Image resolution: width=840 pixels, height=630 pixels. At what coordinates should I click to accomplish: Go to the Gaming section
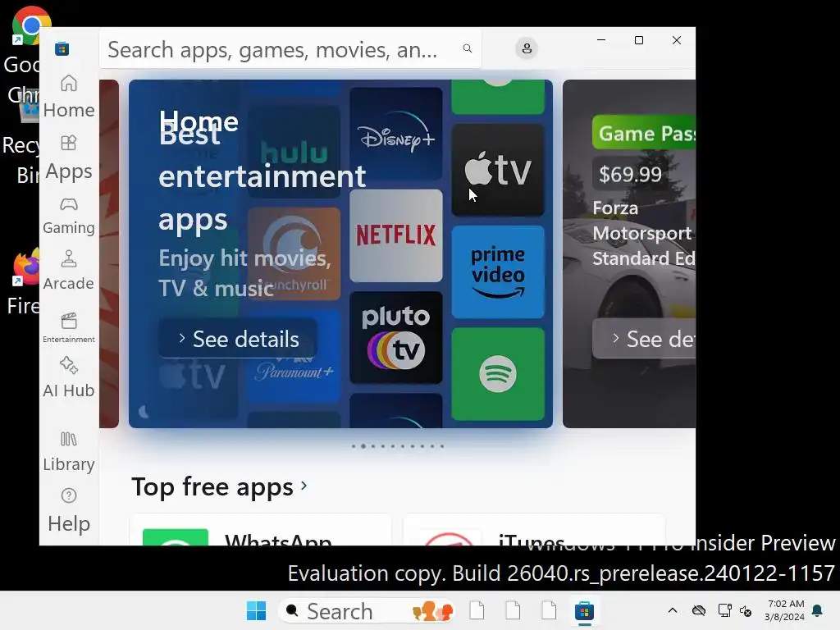coord(69,217)
